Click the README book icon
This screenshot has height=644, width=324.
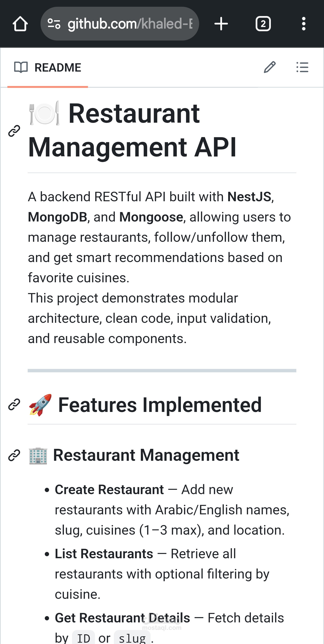(21, 67)
